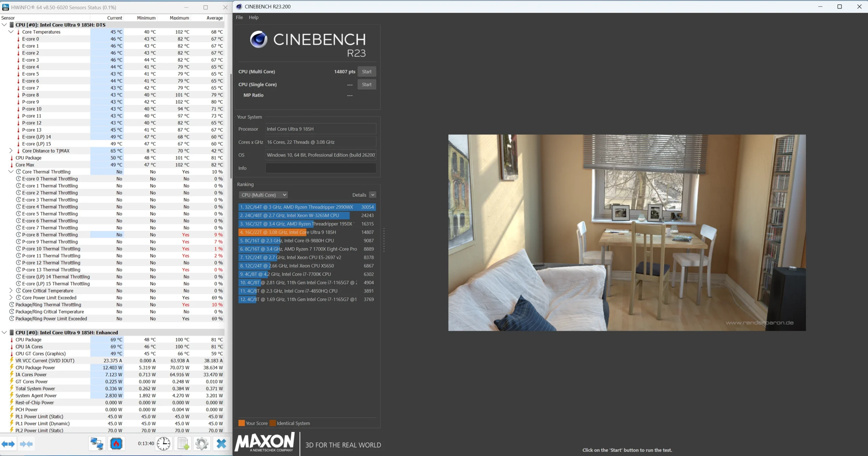
Task: Click the lightning icon beside GT Cores Power
Action: [x=12, y=381]
